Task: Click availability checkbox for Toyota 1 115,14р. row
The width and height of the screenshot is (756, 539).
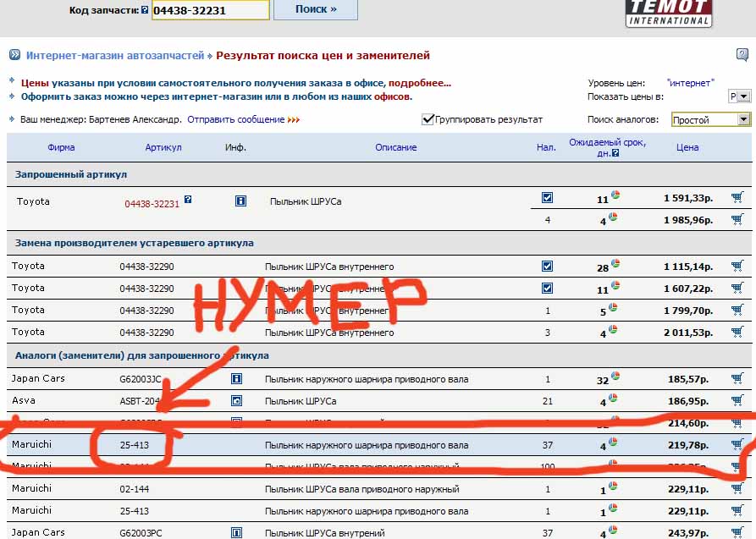Action: [547, 266]
